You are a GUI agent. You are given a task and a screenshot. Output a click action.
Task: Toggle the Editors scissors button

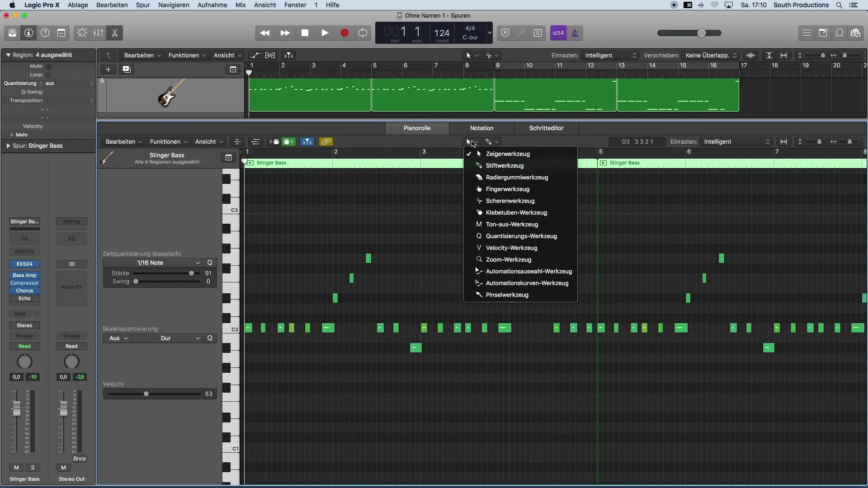[115, 33]
